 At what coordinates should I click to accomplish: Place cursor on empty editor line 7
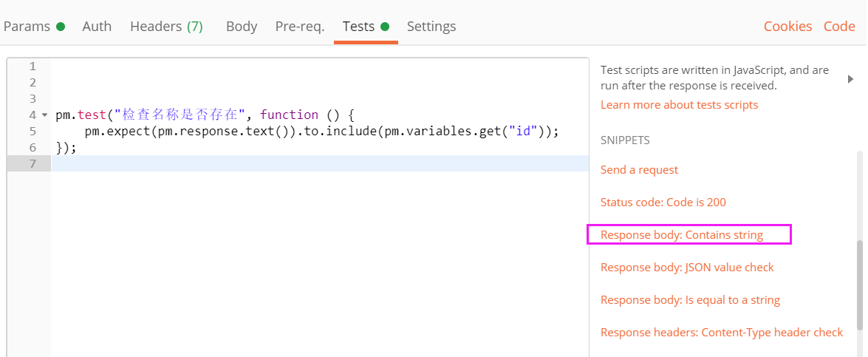coord(295,163)
